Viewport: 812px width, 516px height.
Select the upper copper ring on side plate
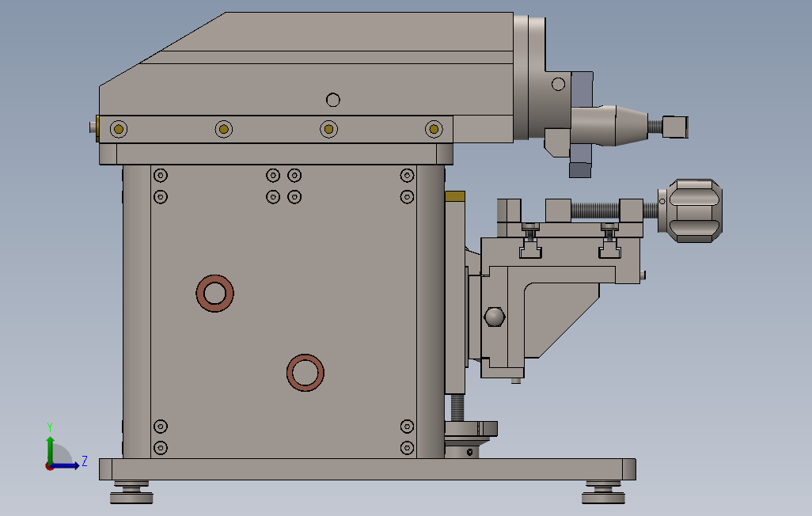pyautogui.click(x=215, y=294)
